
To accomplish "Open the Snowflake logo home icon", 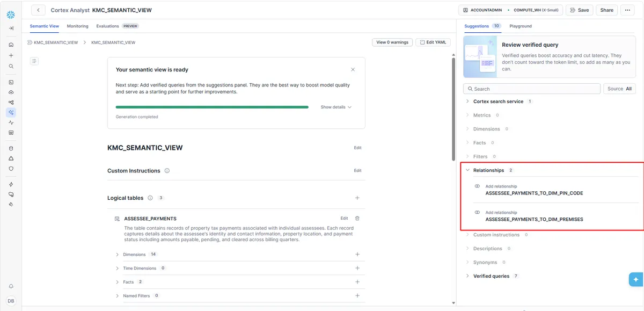I will 11,15.
